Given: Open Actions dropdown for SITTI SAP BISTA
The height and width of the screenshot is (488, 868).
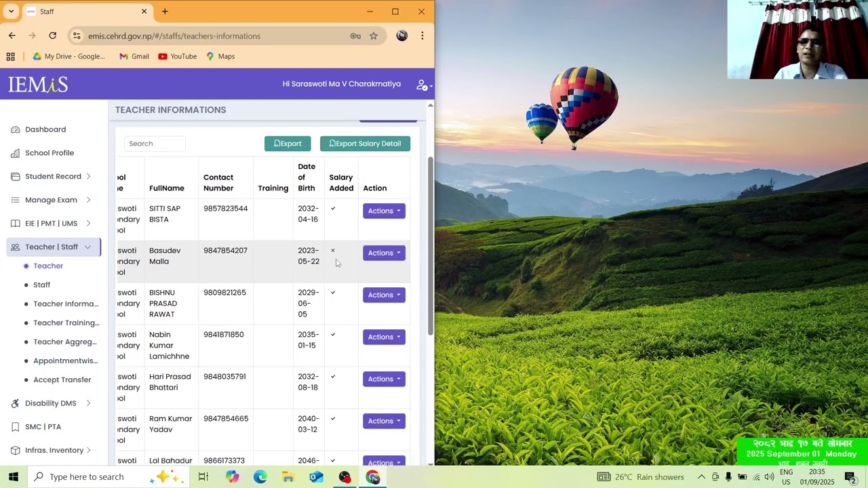Looking at the screenshot, I should tap(384, 211).
